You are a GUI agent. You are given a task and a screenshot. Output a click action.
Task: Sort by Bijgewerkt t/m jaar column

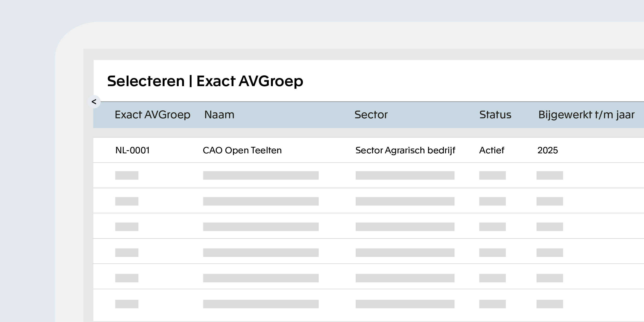click(x=586, y=115)
